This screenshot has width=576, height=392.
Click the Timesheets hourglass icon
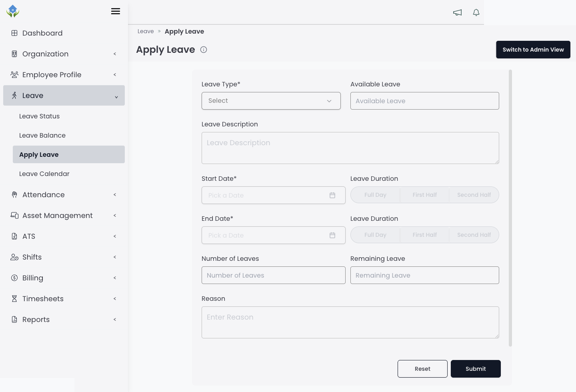click(x=14, y=299)
